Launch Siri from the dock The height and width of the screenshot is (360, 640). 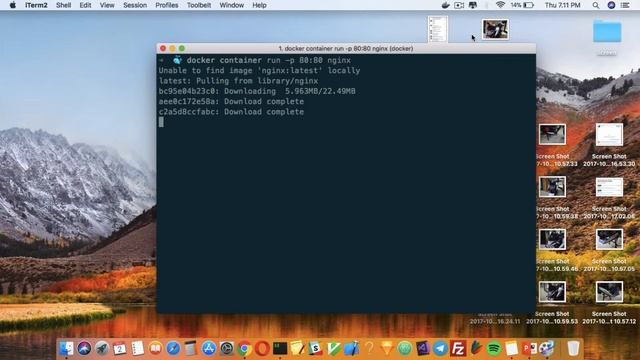[x=84, y=348]
